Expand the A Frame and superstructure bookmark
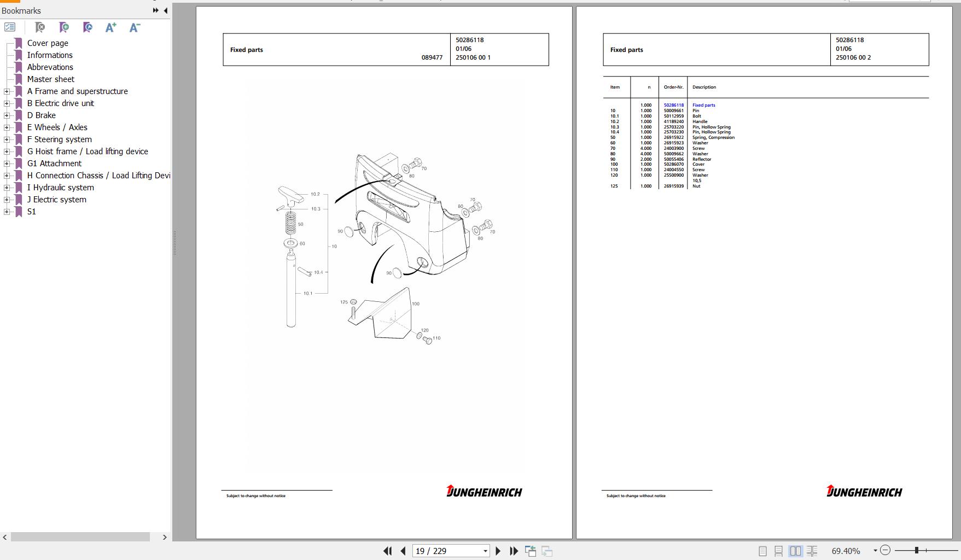The image size is (961, 560). tap(7, 91)
